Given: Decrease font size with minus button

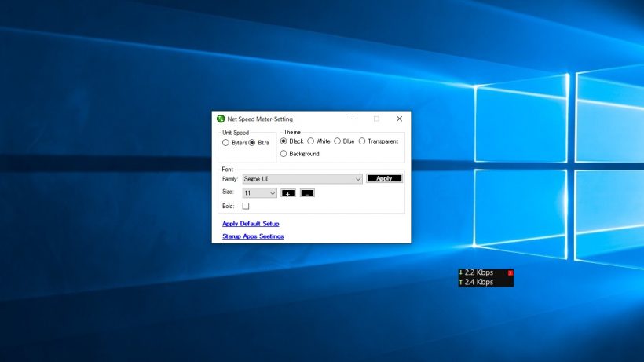Looking at the screenshot, I should [x=307, y=193].
